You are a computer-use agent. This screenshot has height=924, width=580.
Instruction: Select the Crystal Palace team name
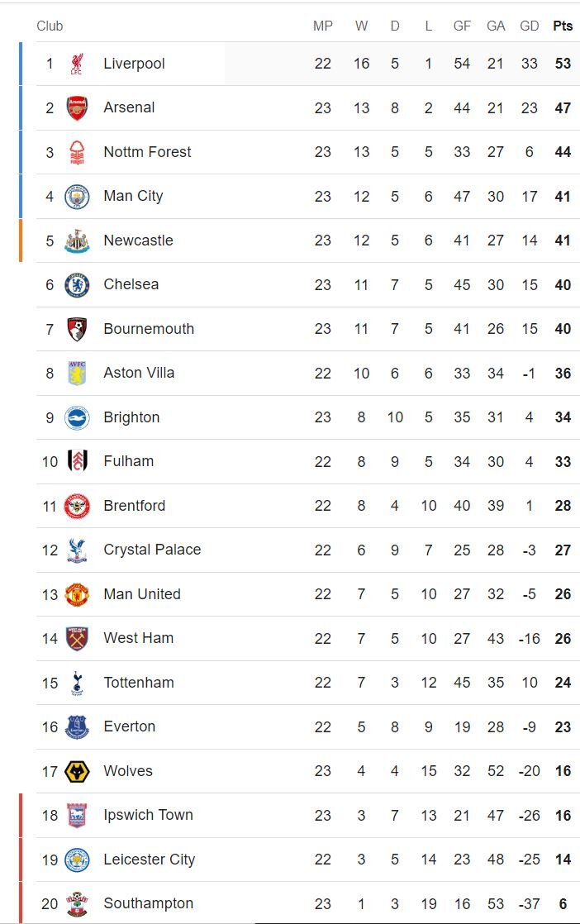(x=152, y=550)
